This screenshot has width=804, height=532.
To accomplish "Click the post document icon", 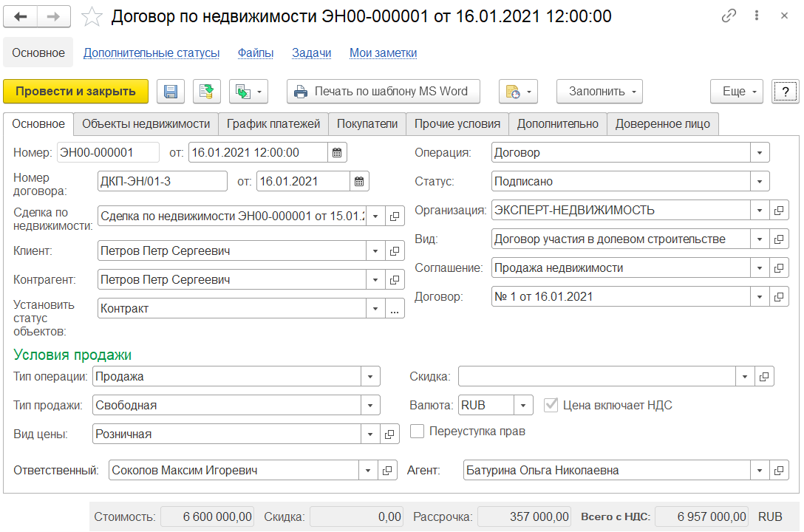I will coord(207,92).
